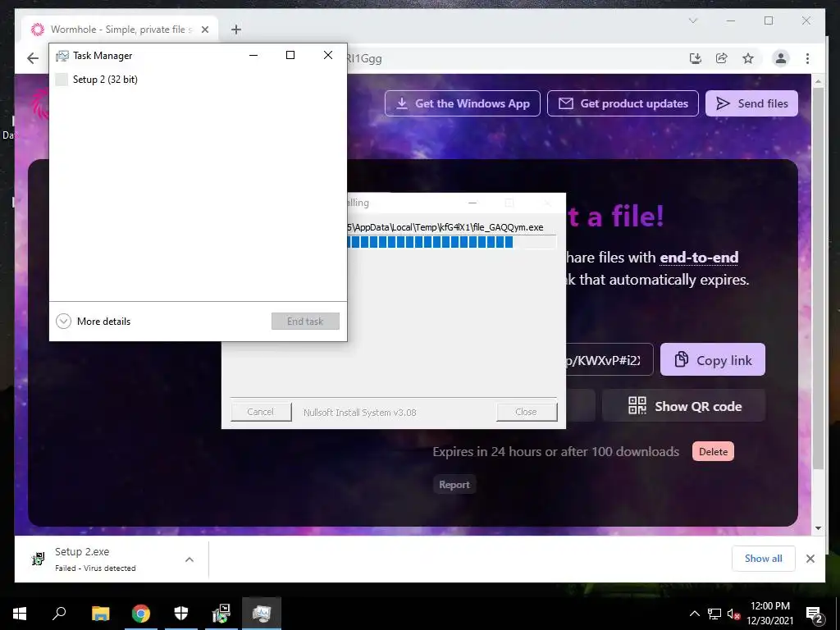Click the Wormhole logo
840x630 pixels.
coord(39,103)
